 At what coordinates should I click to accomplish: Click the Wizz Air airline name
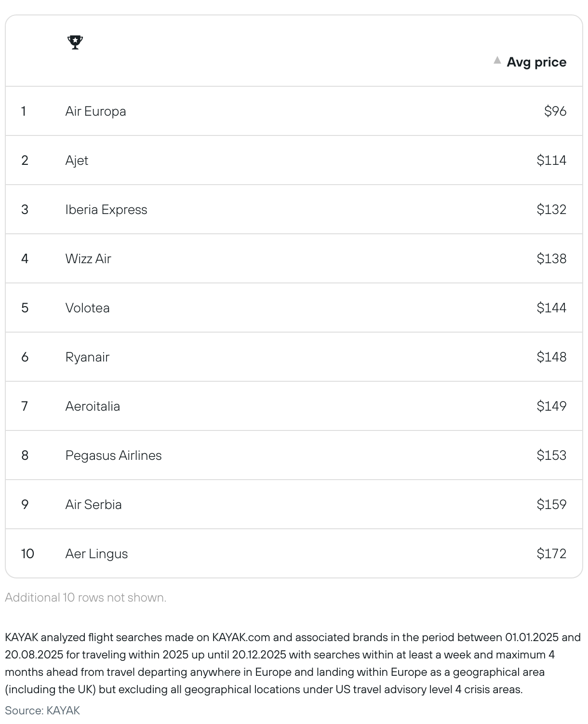pyautogui.click(x=88, y=259)
